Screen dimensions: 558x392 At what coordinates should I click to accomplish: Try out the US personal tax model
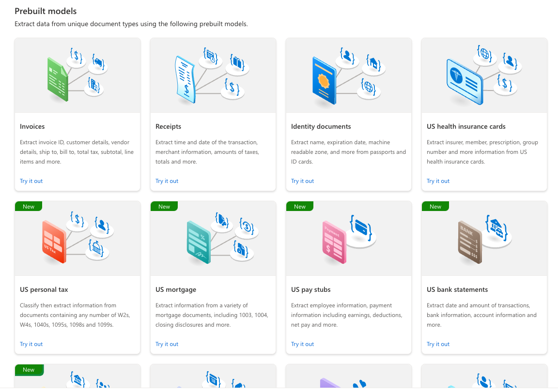[31, 344]
